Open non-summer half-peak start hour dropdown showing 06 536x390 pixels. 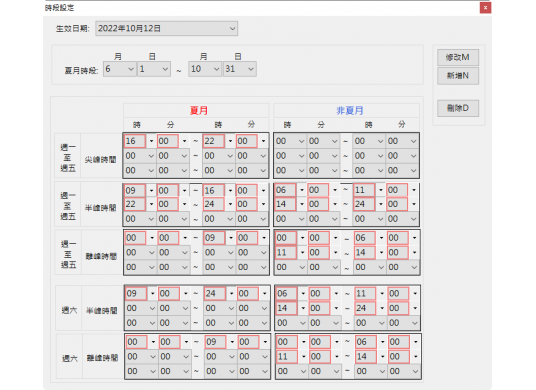[x=290, y=190]
